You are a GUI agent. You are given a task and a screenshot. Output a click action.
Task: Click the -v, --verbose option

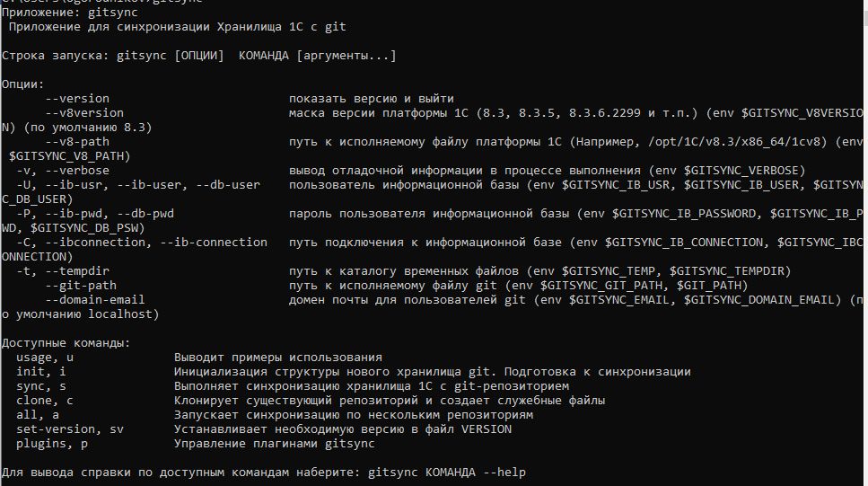pyautogui.click(x=63, y=171)
